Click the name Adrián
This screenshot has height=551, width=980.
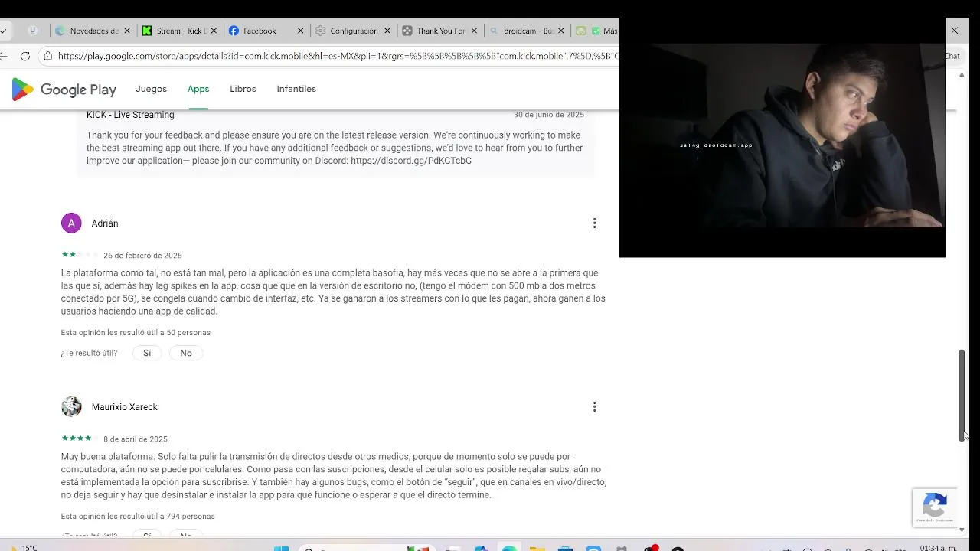105,223
